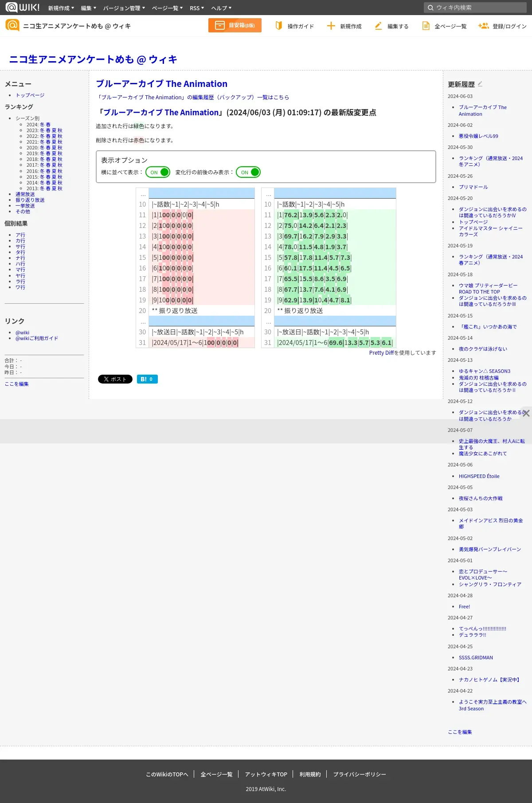Click ここを編集 in left sidebar
The width and height of the screenshot is (532, 803).
click(x=16, y=384)
